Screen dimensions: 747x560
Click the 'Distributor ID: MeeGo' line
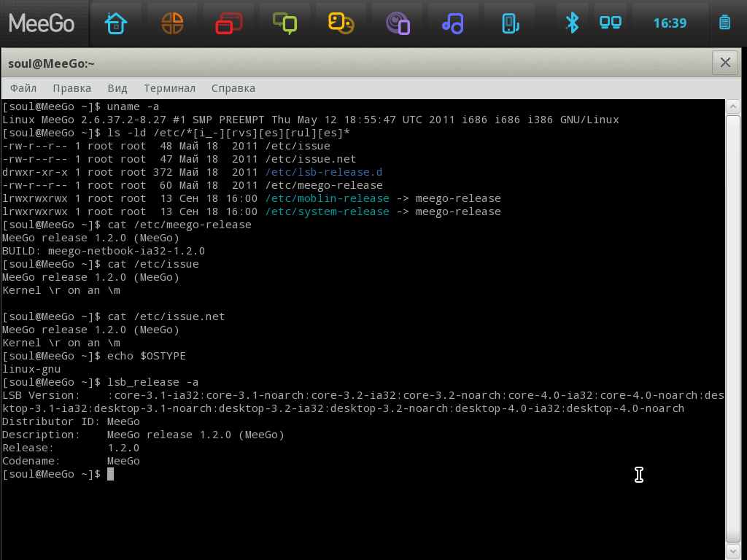tap(71, 421)
